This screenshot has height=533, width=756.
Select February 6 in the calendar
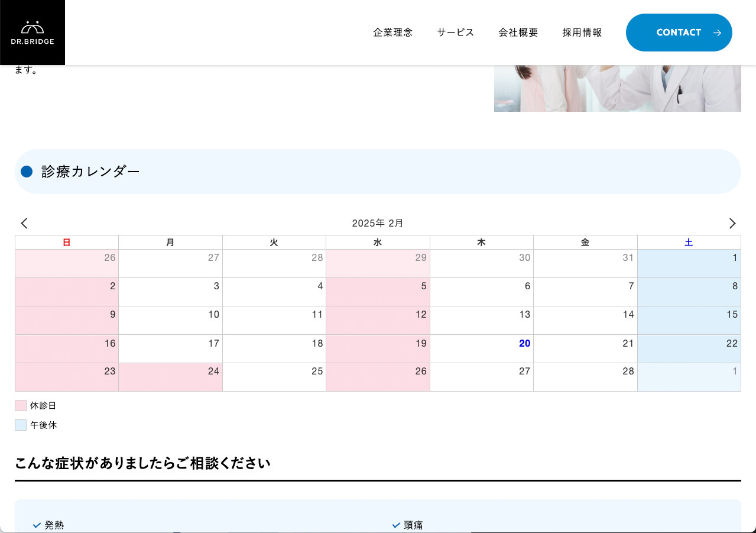pyautogui.click(x=482, y=292)
